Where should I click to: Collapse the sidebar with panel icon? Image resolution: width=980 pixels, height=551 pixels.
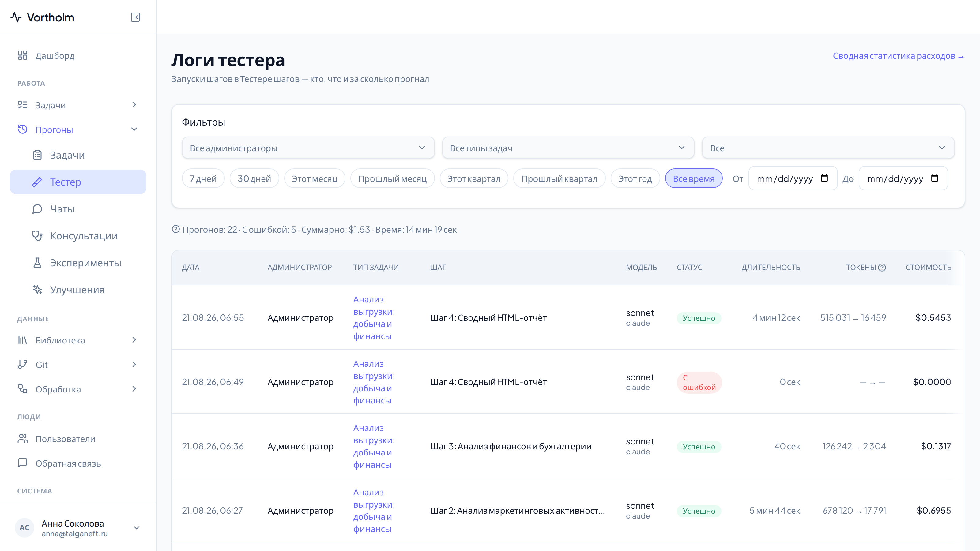(x=135, y=17)
